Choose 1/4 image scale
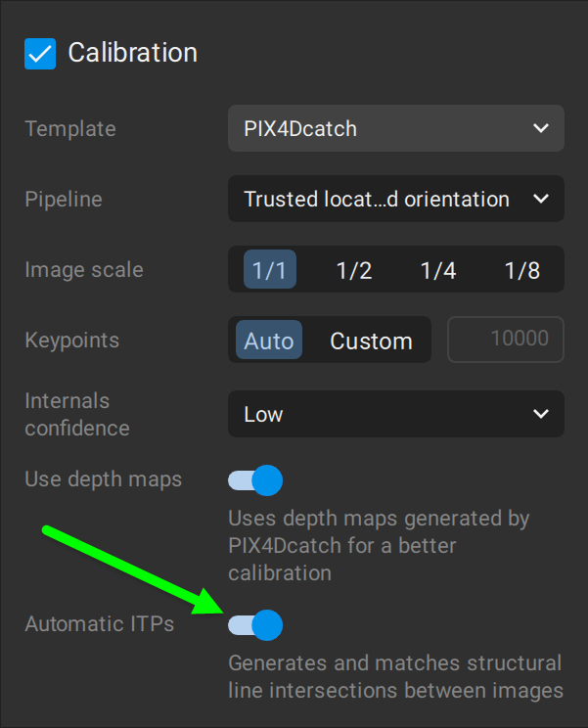The width and height of the screenshot is (588, 728). (438, 270)
